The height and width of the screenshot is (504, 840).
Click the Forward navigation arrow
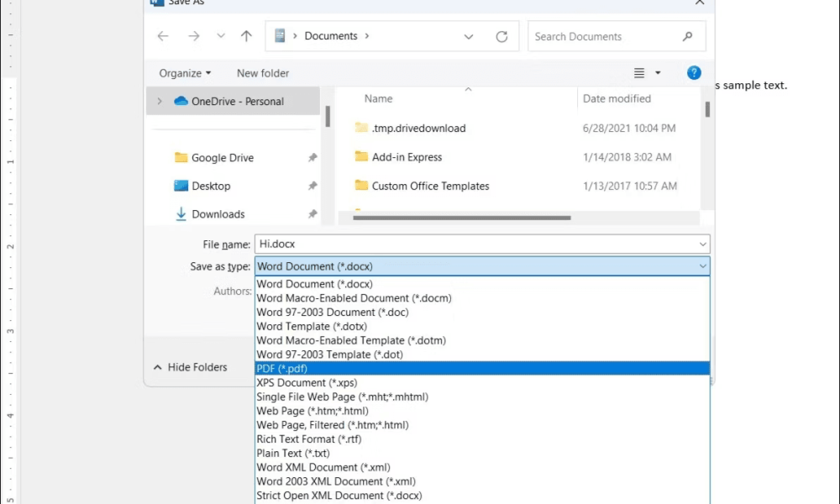(193, 36)
